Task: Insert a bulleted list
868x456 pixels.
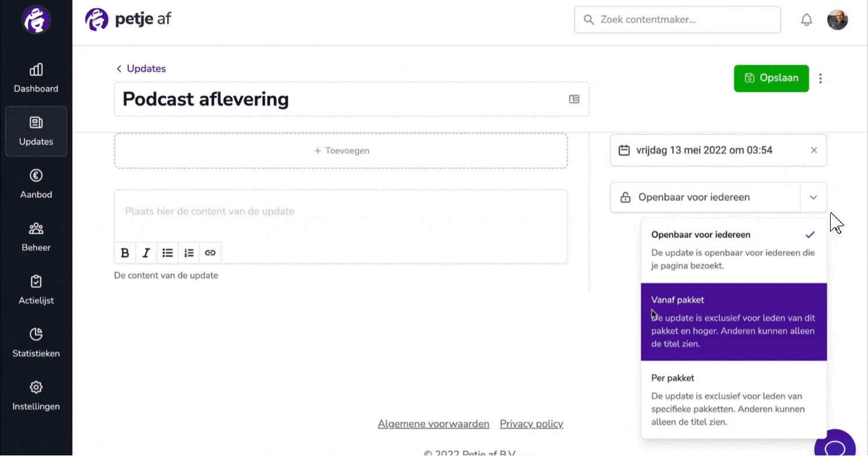Action: [x=168, y=252]
